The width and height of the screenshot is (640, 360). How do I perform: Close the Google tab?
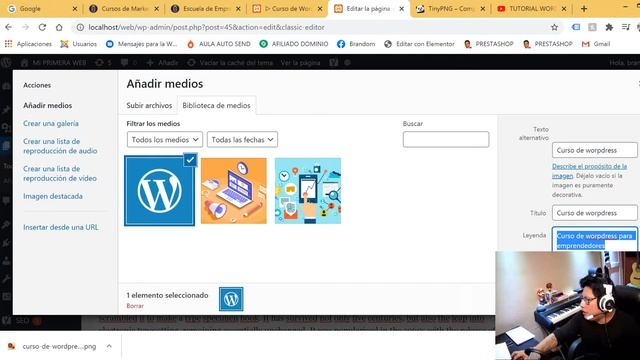75,9
